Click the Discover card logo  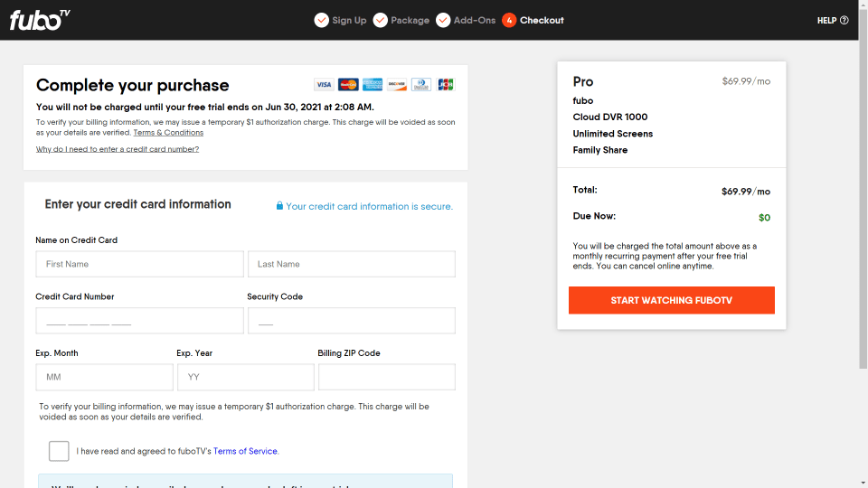[397, 85]
